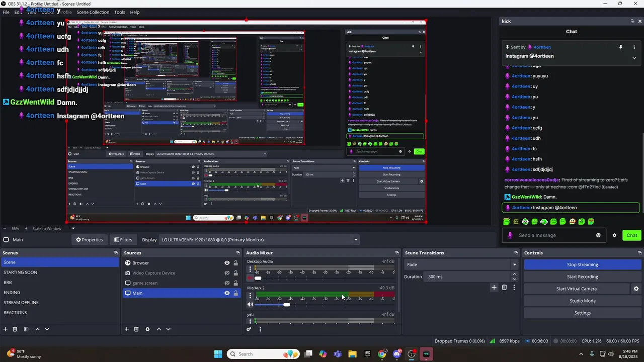
Task: Unmute Desktop Audio
Action: pos(250,278)
